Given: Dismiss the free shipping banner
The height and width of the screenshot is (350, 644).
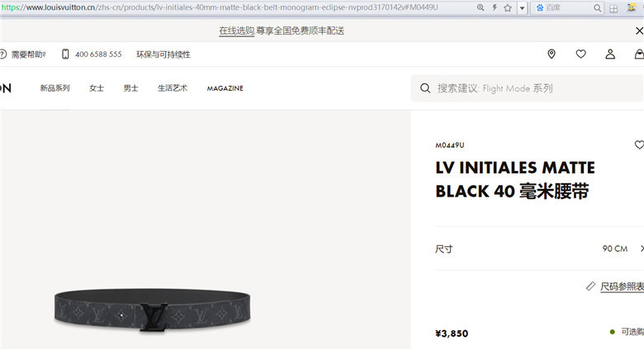Looking at the screenshot, I should (639, 31).
